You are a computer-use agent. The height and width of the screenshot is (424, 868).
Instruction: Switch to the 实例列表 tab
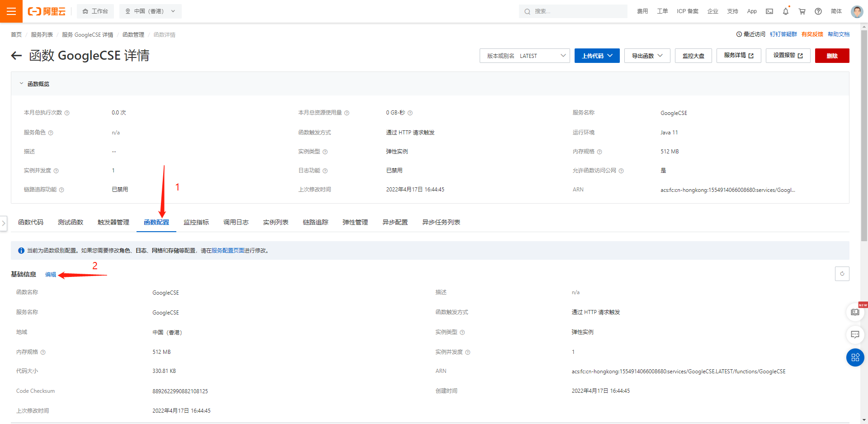click(x=276, y=222)
